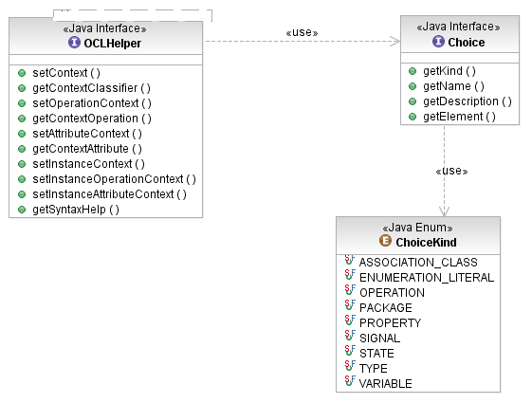
Task: Click the green dot beside setInstanceAttributeContext ()
Action: tap(22, 194)
